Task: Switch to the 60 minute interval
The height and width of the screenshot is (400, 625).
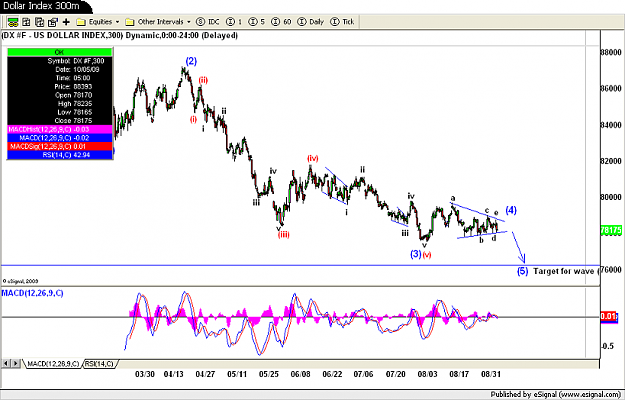Action: [281, 22]
